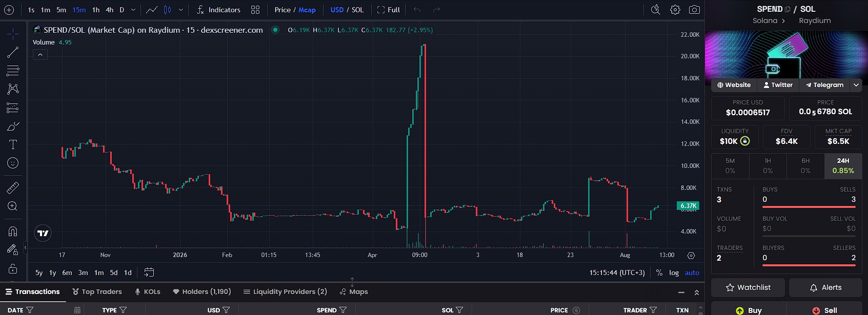Open the quick search icon
This screenshot has height=315, width=868.
pyautogui.click(x=655, y=10)
